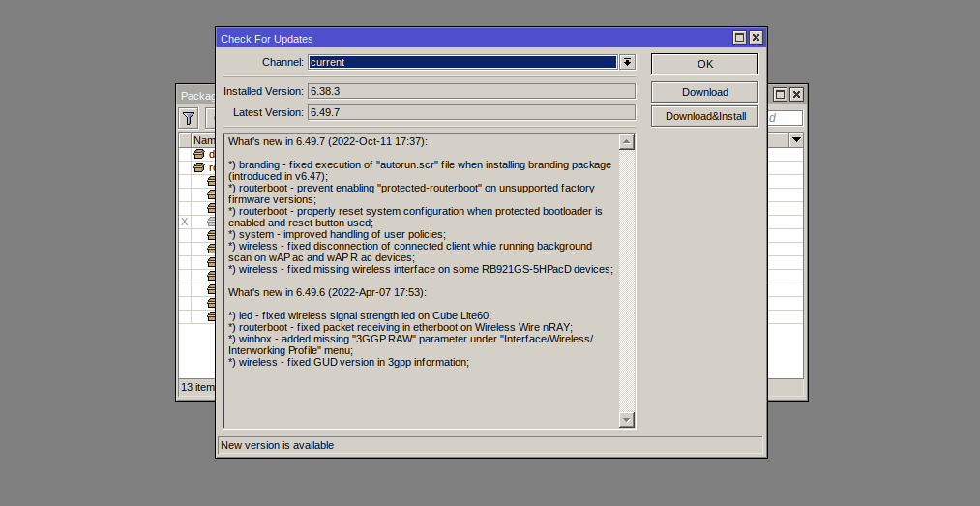Click line 'wireless - fixed GUD version in 3gpp'

click(x=348, y=362)
